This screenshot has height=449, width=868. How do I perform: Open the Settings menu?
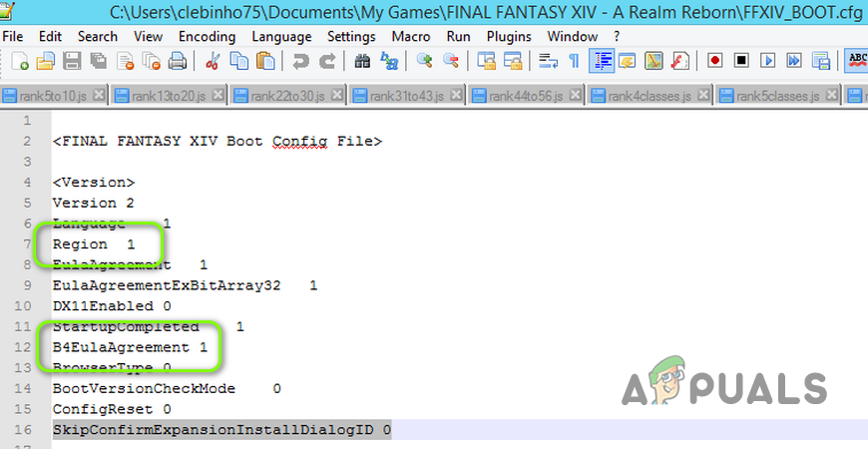(x=351, y=37)
